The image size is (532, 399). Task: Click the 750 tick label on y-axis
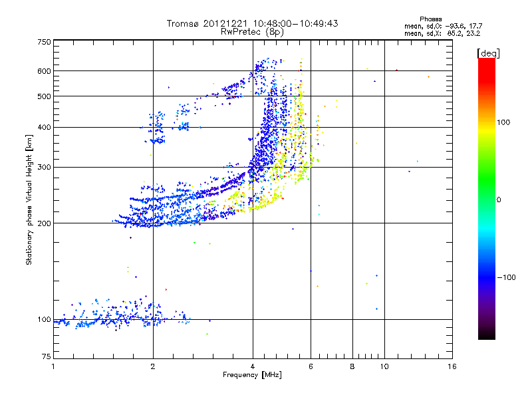point(44,42)
